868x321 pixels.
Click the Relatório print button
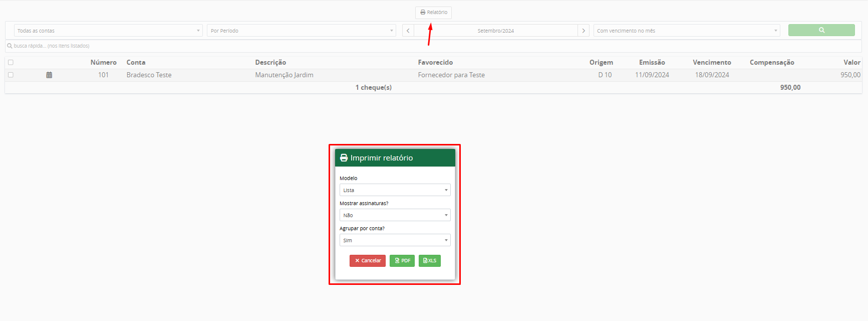[433, 13]
